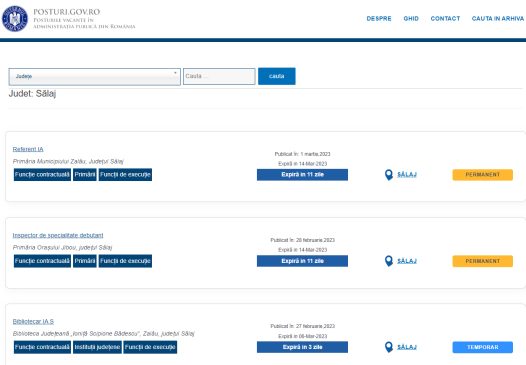Open the DESPRE menu item
Image resolution: width=526 pixels, height=365 pixels.
coord(379,18)
